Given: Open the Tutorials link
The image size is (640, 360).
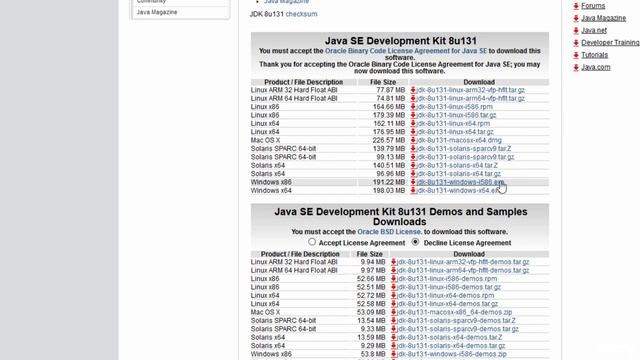Looking at the screenshot, I should tap(594, 55).
